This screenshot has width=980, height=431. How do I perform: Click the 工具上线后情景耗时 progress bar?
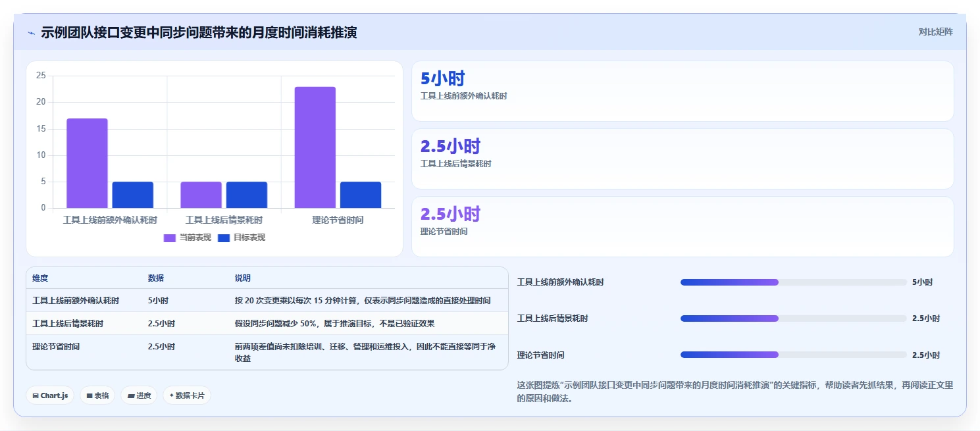pos(793,318)
